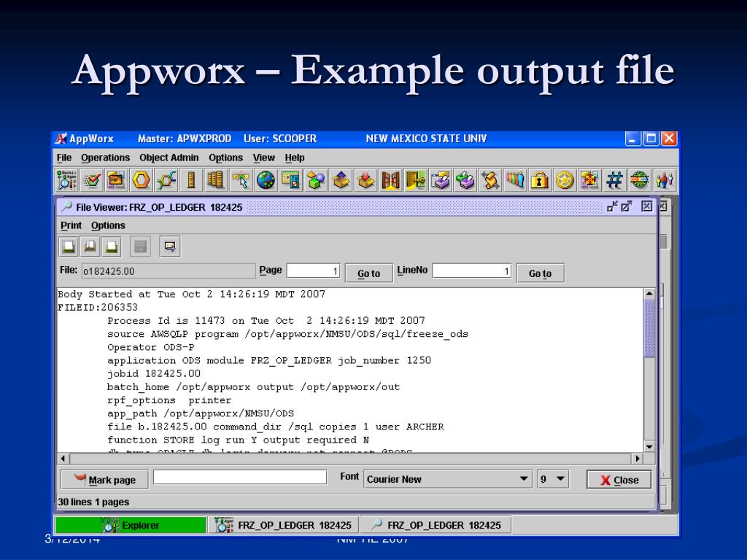Viewport: 747px width, 560px height.
Task: Switch to the Explorer tab
Action: coord(131,525)
